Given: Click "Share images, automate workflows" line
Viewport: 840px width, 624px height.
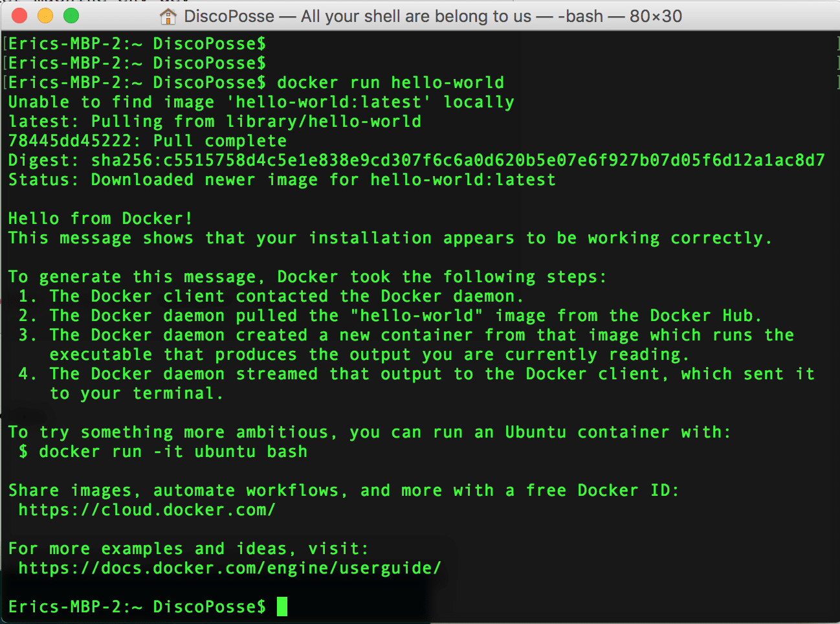Looking at the screenshot, I should pos(344,491).
